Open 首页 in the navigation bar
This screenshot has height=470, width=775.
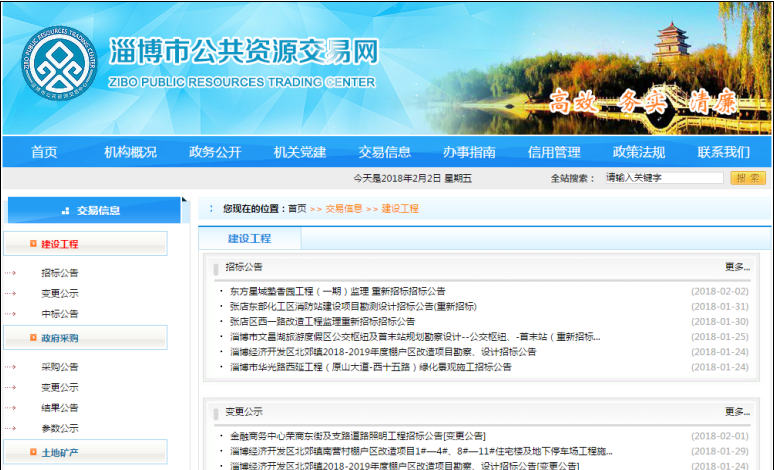point(44,152)
